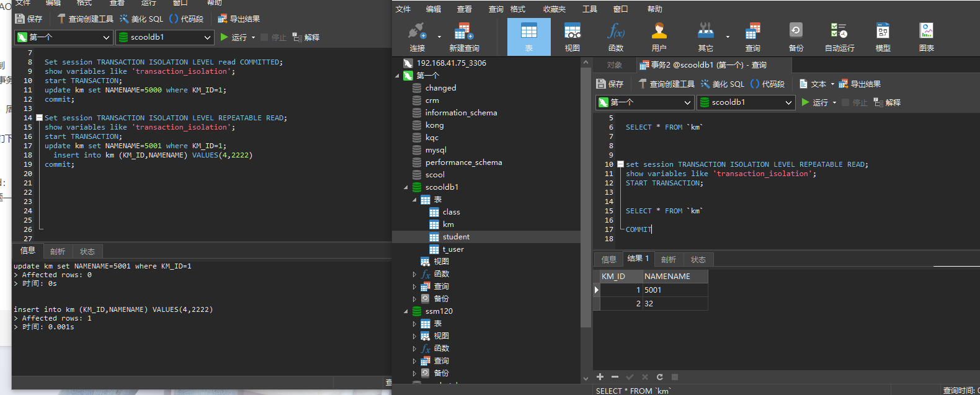Refresh the result grid

tap(660, 377)
